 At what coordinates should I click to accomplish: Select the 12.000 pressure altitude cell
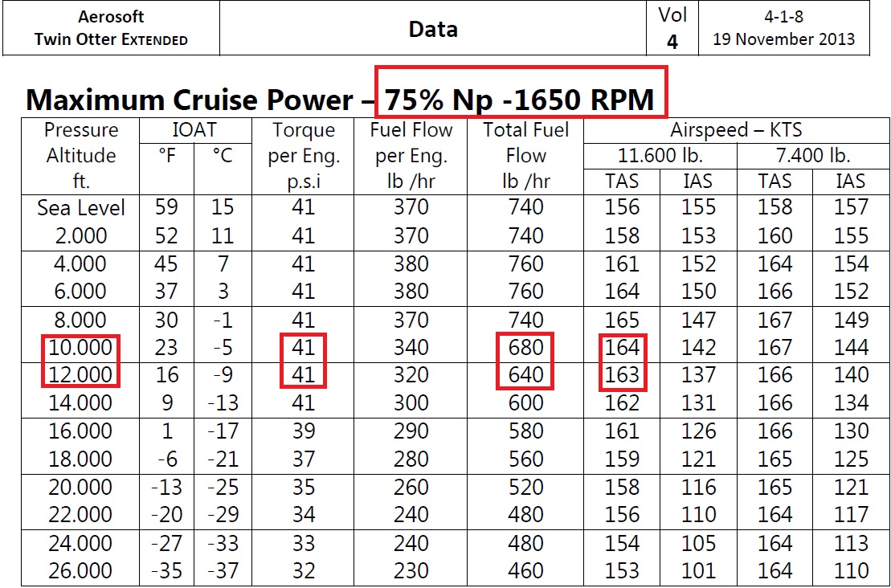pyautogui.click(x=80, y=375)
